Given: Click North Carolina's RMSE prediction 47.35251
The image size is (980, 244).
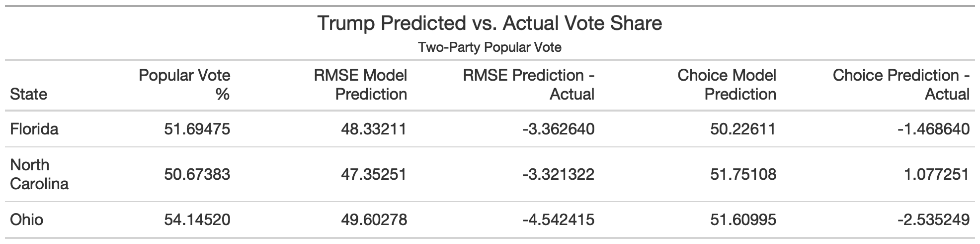Looking at the screenshot, I should coord(374,174).
